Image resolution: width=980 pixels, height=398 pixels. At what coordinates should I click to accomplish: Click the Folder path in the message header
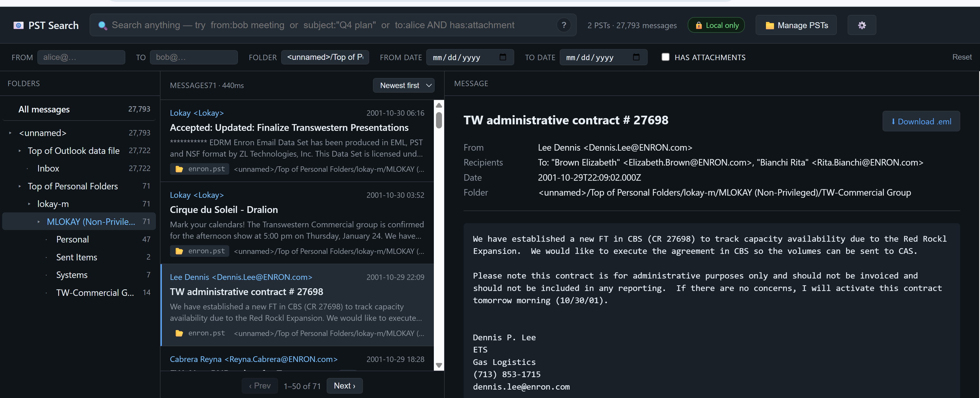(724, 192)
